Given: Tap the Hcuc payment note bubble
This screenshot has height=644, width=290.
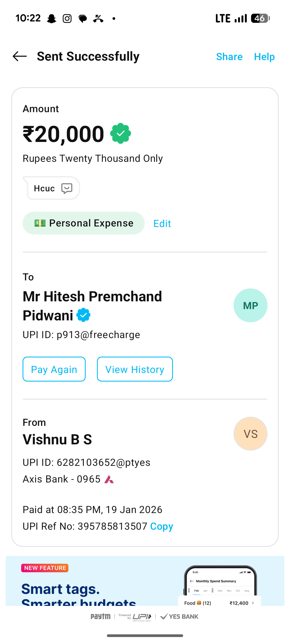Looking at the screenshot, I should point(45,188).
